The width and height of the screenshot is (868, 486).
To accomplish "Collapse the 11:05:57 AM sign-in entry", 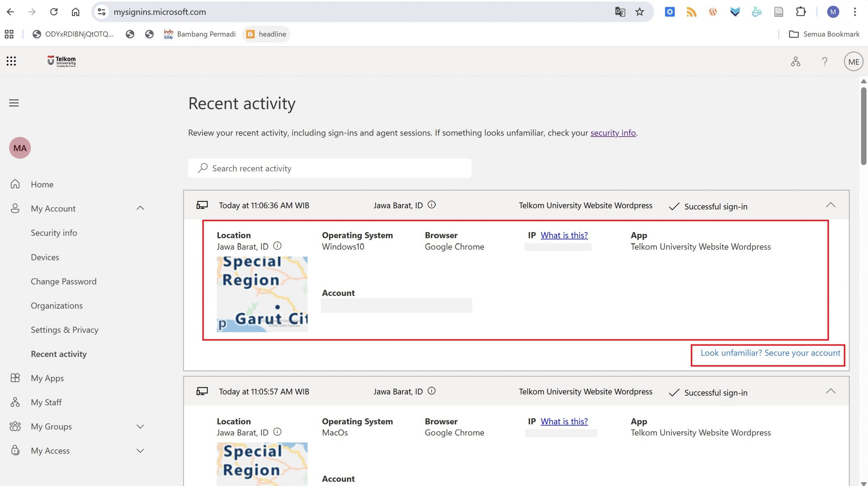I will pos(830,391).
